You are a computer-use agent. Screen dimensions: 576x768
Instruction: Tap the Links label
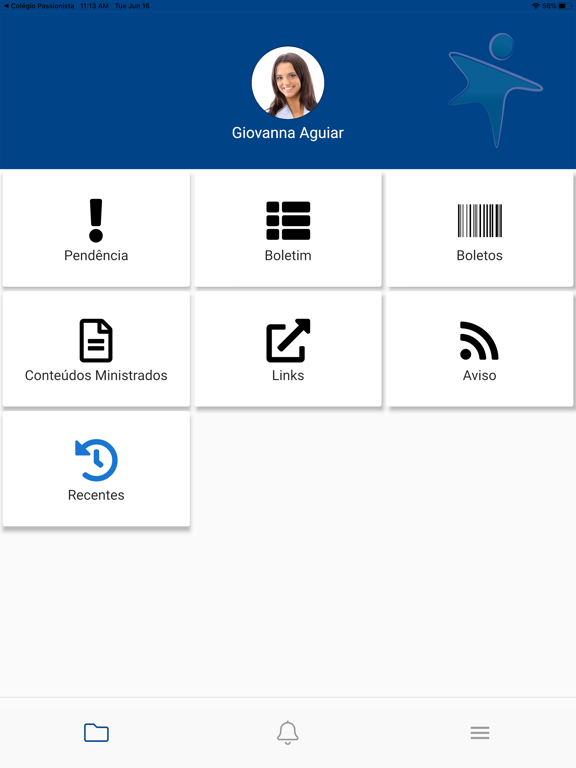(288, 375)
